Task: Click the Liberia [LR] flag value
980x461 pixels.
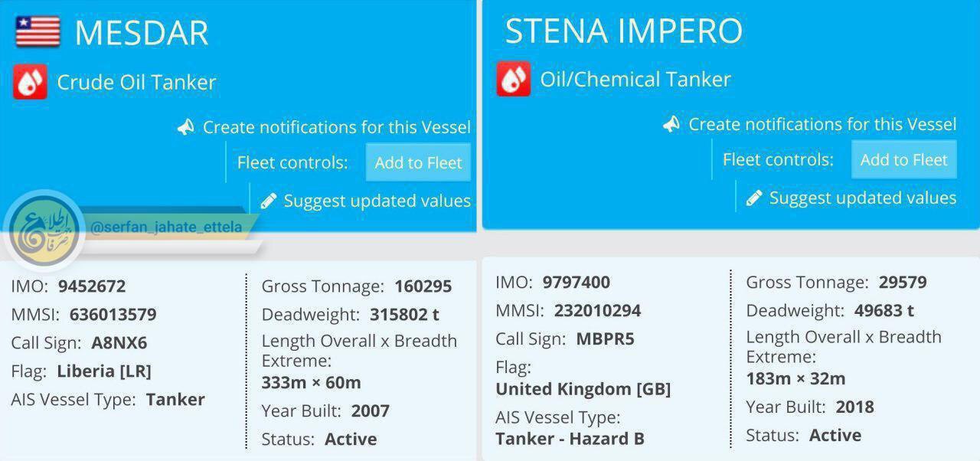Action: click(x=104, y=371)
